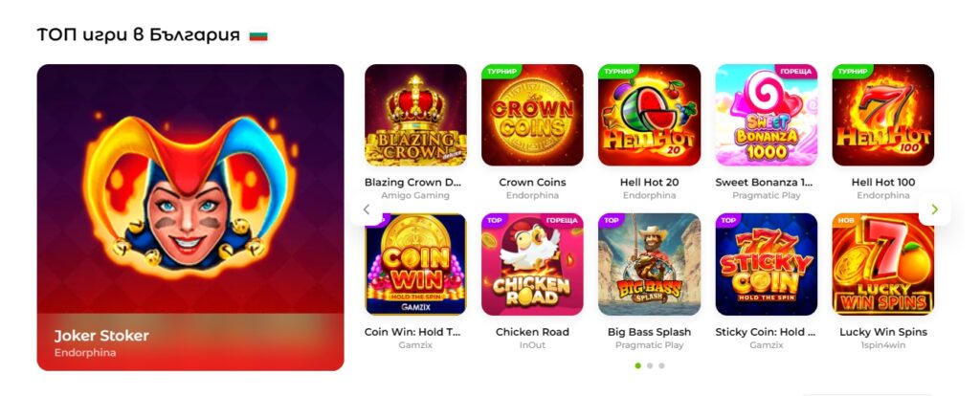980x396 pixels.
Task: Click the Endorphina provider under Joker Stoker
Action: tap(85, 352)
